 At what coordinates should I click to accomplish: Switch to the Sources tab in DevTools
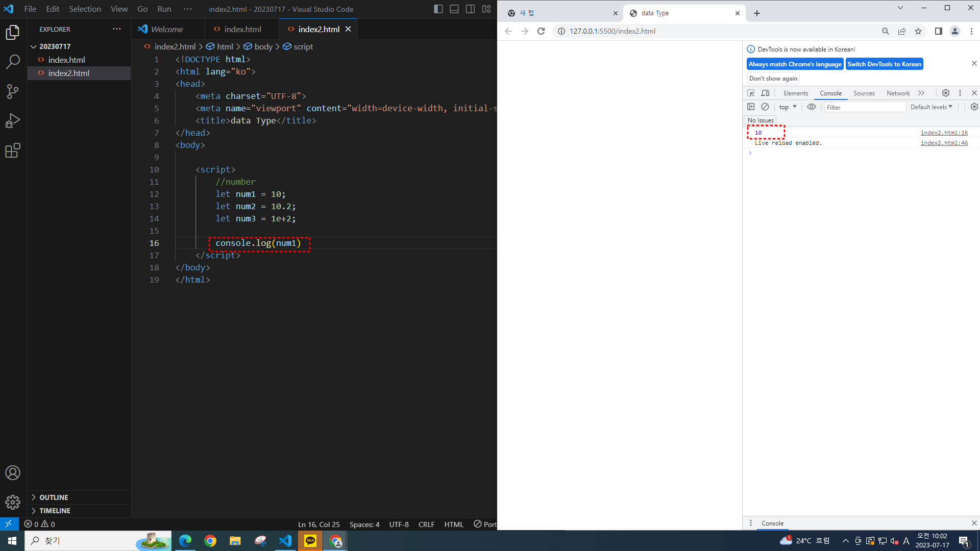(x=864, y=93)
